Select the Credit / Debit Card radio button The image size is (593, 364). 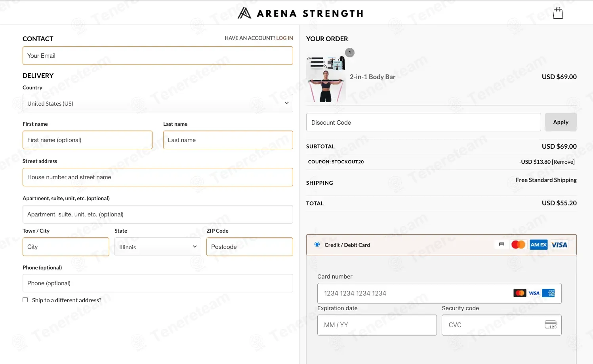point(317,245)
